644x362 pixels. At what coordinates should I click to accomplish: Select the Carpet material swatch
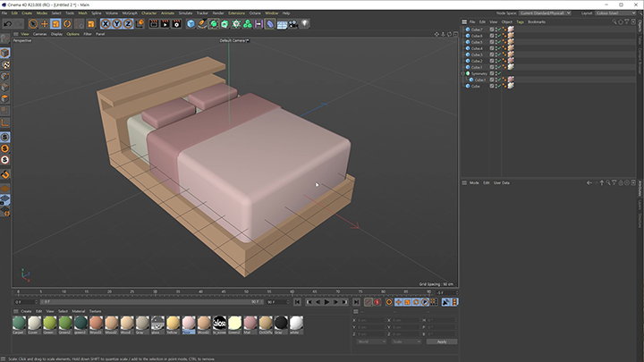coord(19,323)
